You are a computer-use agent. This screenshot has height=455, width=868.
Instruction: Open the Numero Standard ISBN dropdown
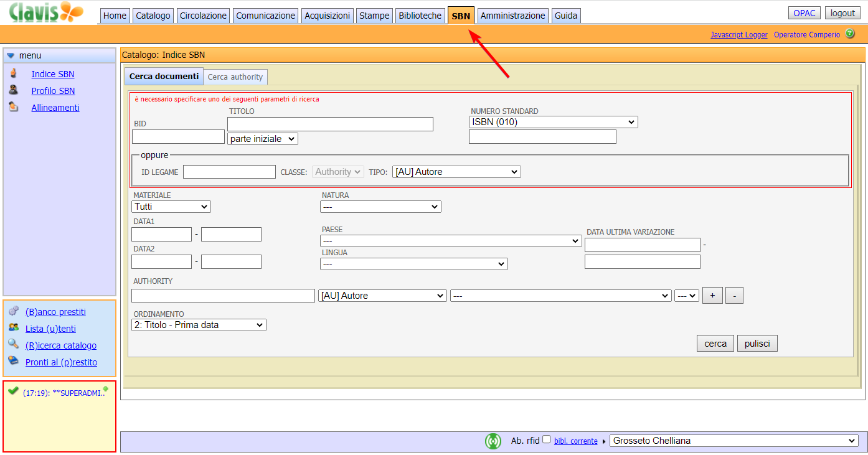553,122
